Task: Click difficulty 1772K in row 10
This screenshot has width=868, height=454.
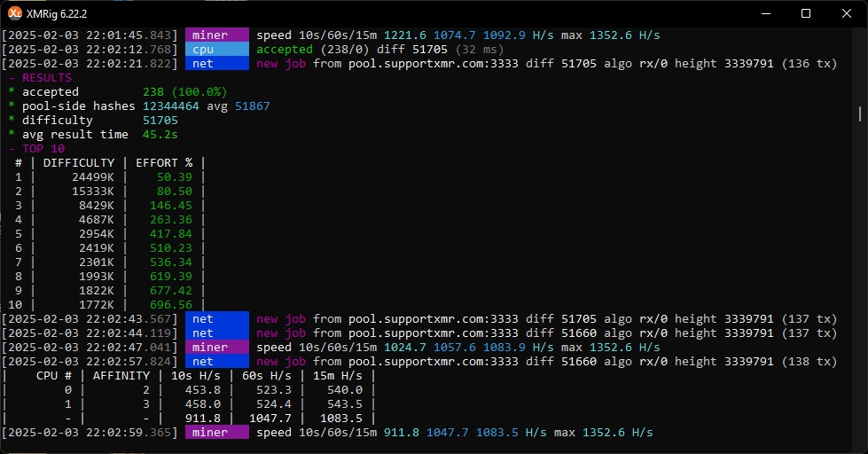Action: (x=97, y=304)
